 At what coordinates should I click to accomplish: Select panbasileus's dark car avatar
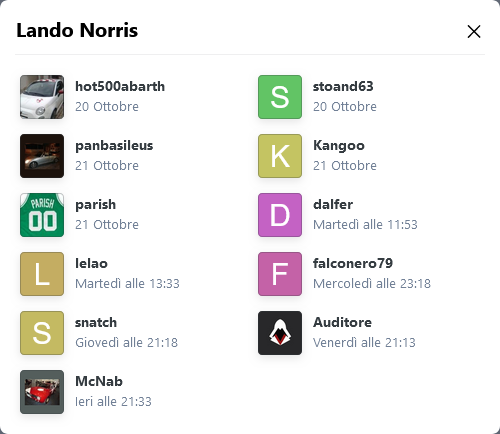coord(42,156)
